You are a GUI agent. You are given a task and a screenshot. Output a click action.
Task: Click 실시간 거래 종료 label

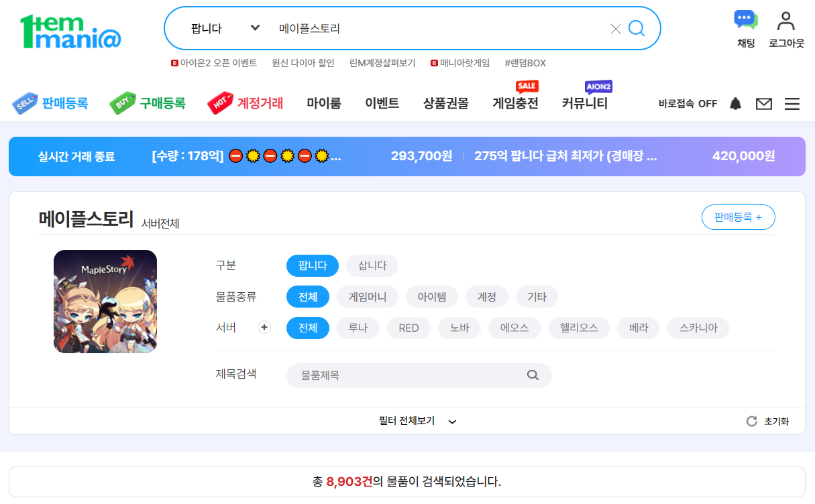(76, 157)
